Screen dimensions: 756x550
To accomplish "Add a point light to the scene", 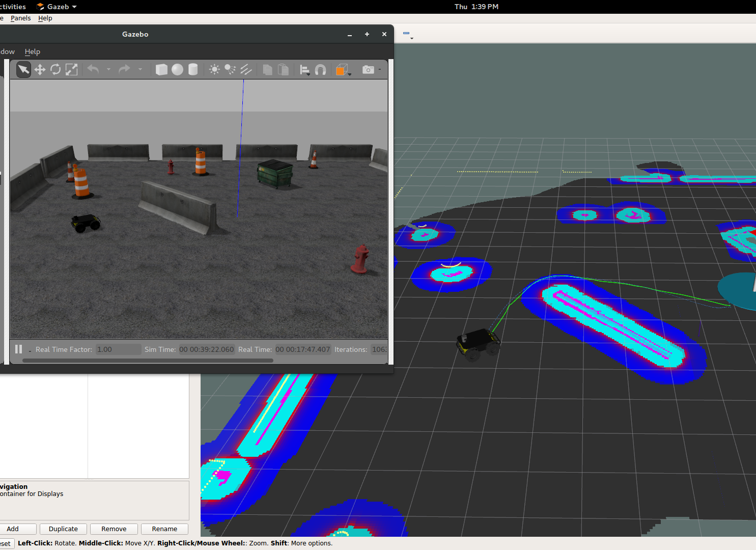I will (x=214, y=69).
